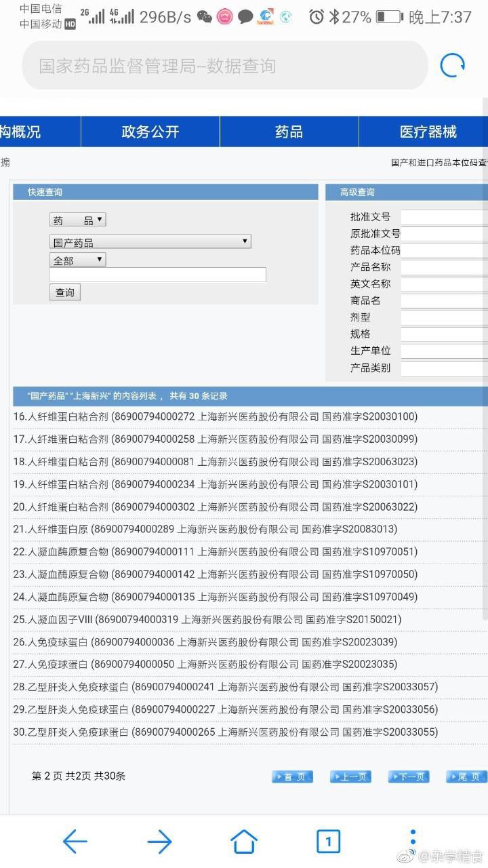This screenshot has height=868, width=488.
Task: Jump to last page with 尾页
Action: (x=466, y=777)
